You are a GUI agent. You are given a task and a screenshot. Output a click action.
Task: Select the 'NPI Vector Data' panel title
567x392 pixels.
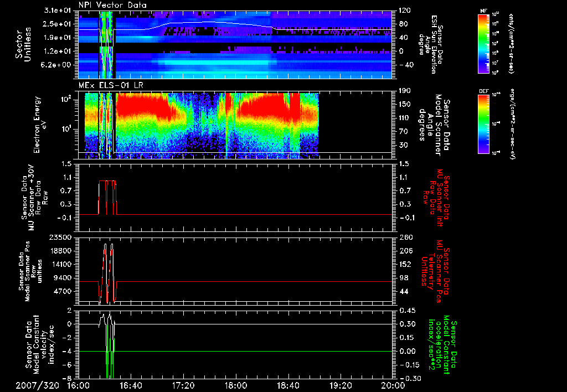coord(112,5)
